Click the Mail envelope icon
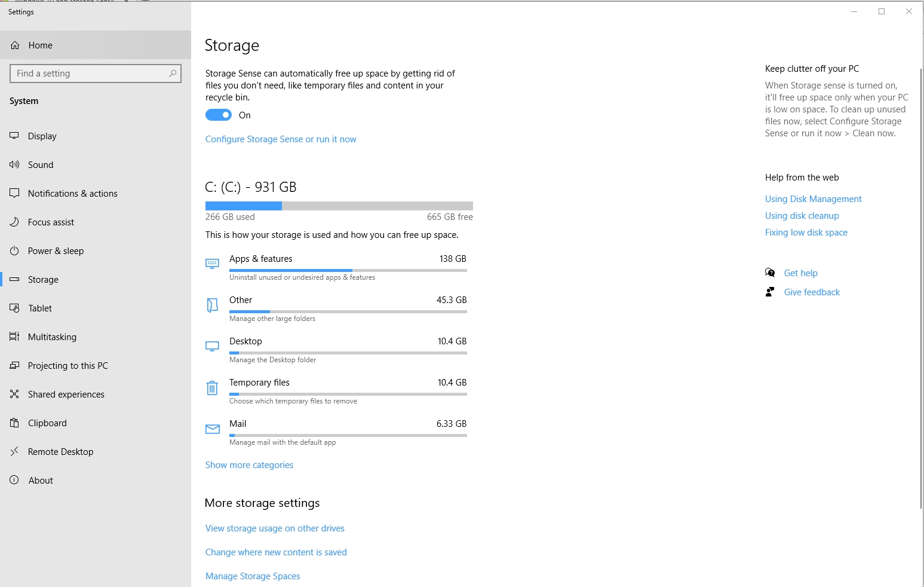Viewport: 924px width, 587px height. click(212, 429)
